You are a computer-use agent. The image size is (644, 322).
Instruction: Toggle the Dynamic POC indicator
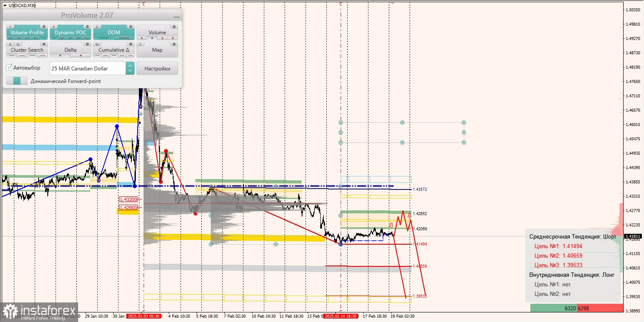pyautogui.click(x=70, y=33)
